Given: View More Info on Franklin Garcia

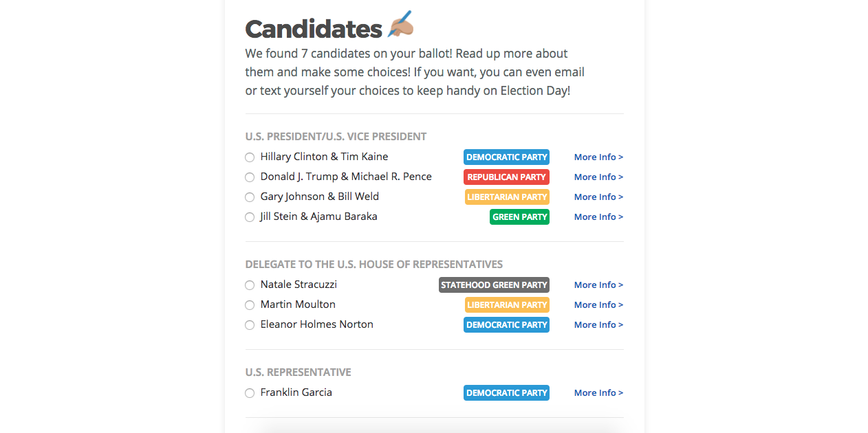Looking at the screenshot, I should point(598,392).
